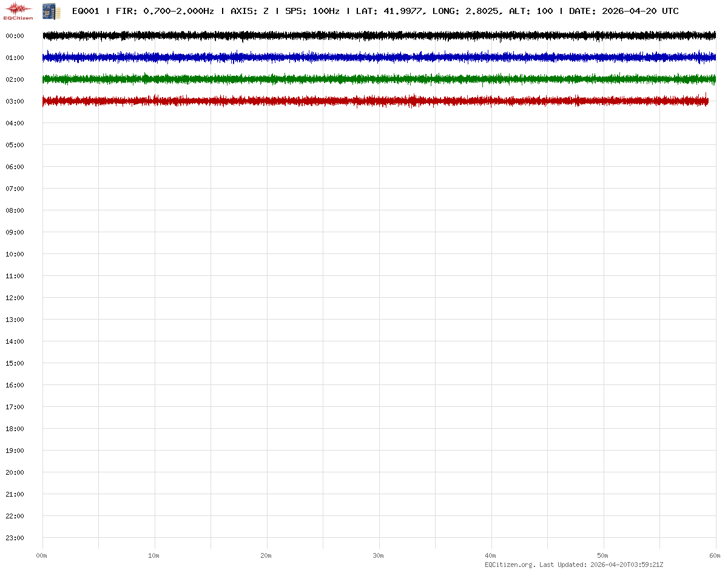Click the EQ001 station name in header

(x=86, y=11)
